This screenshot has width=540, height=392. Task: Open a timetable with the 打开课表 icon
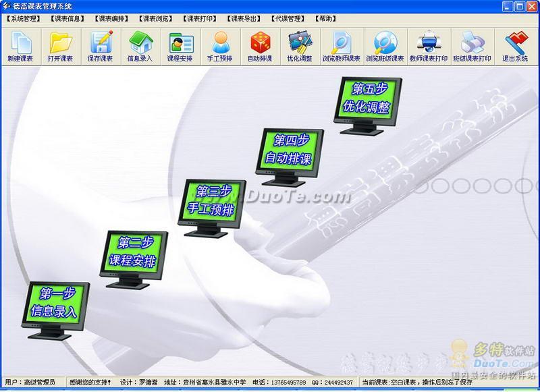[x=61, y=47]
